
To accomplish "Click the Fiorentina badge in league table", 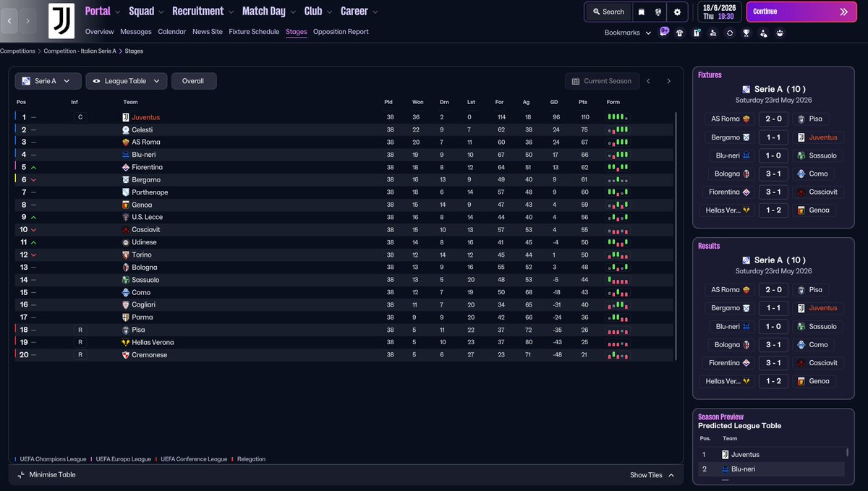I will (126, 167).
